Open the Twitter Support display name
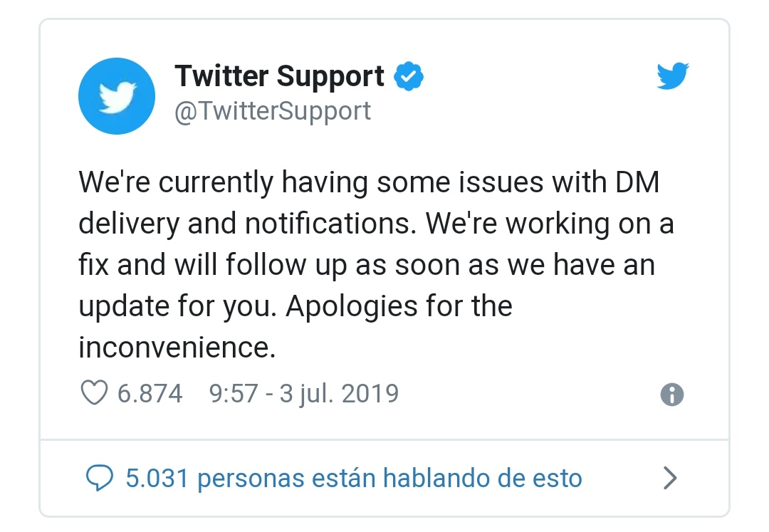769x532 pixels. pos(280,76)
